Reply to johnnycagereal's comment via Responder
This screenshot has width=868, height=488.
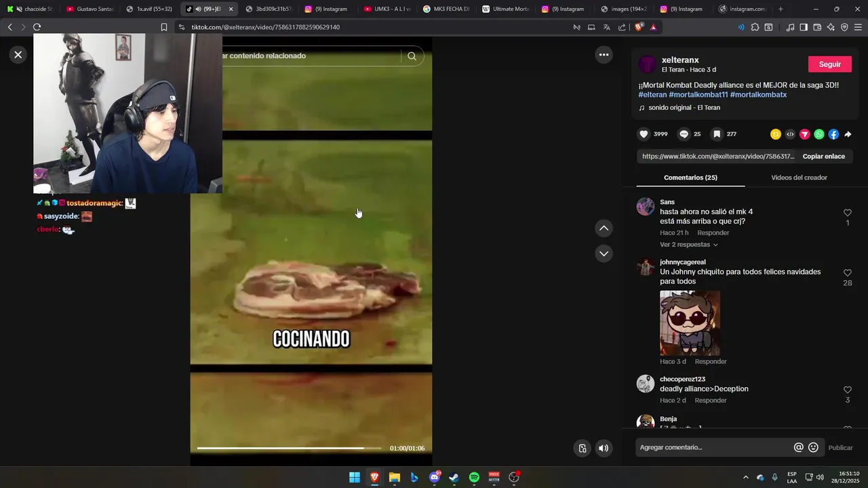click(x=711, y=362)
